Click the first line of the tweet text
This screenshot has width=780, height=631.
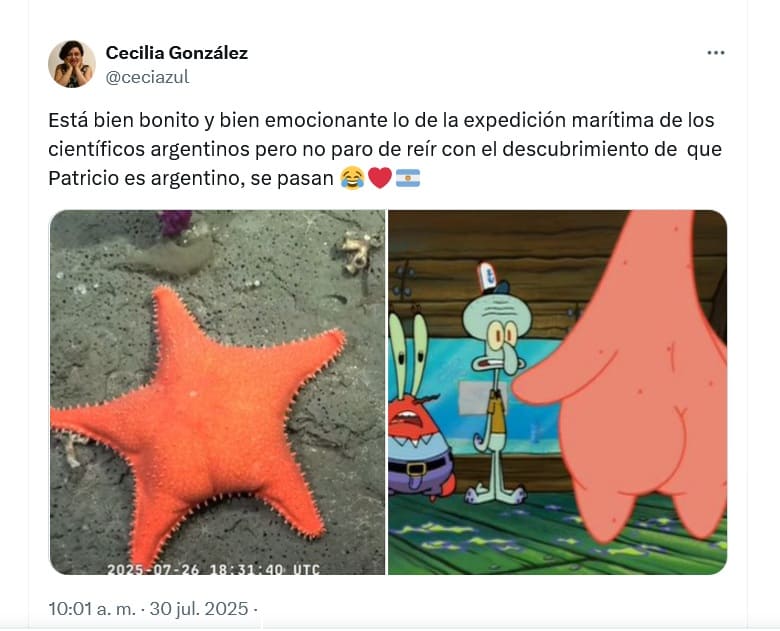[381, 120]
